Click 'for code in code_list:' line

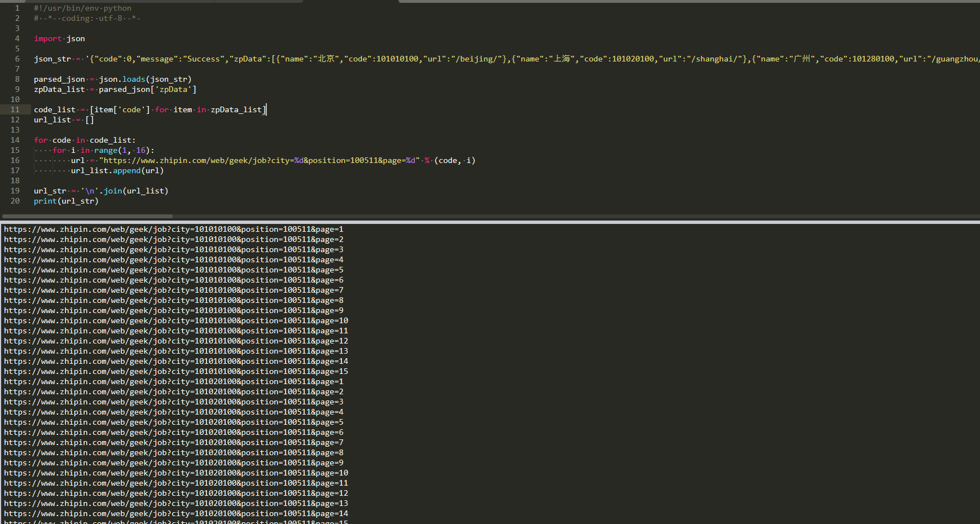tap(85, 140)
